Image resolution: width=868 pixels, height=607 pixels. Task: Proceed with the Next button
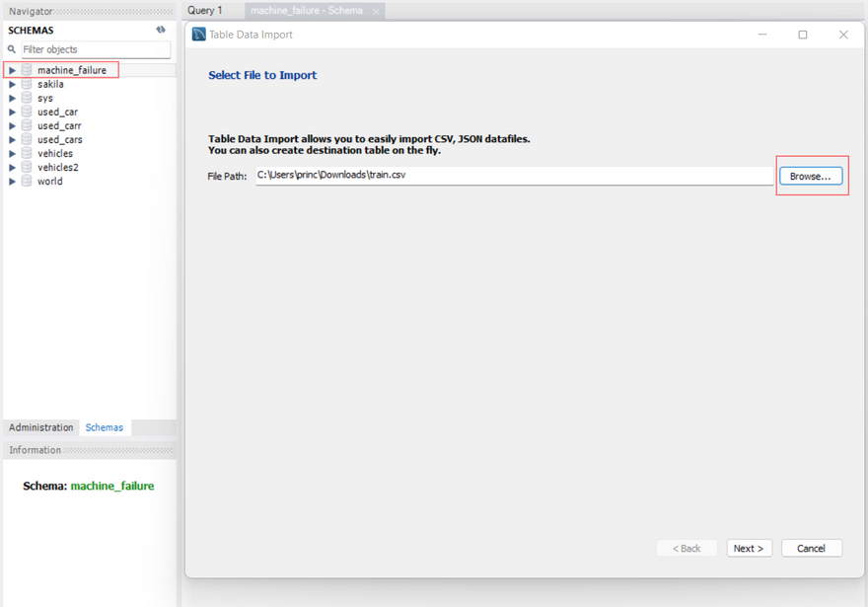[749, 548]
